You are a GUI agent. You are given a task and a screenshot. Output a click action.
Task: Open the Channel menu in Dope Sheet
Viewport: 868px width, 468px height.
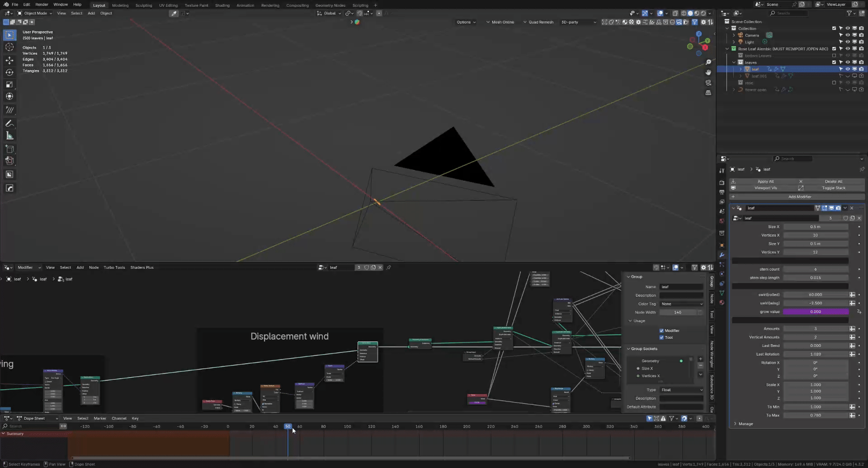click(119, 418)
